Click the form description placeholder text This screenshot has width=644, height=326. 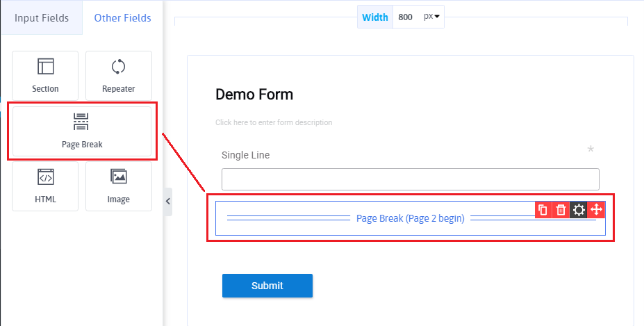[x=274, y=122]
